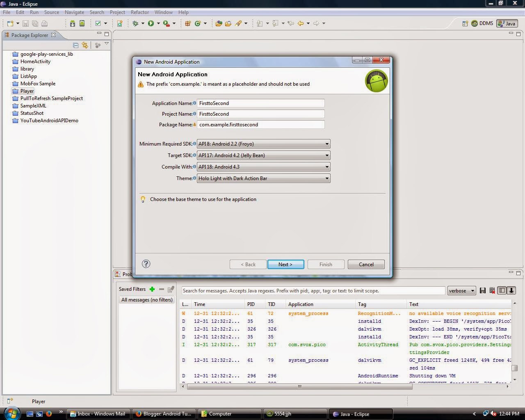The image size is (525, 420).
Task: Open the verbose log level dropdown
Action: (461, 291)
